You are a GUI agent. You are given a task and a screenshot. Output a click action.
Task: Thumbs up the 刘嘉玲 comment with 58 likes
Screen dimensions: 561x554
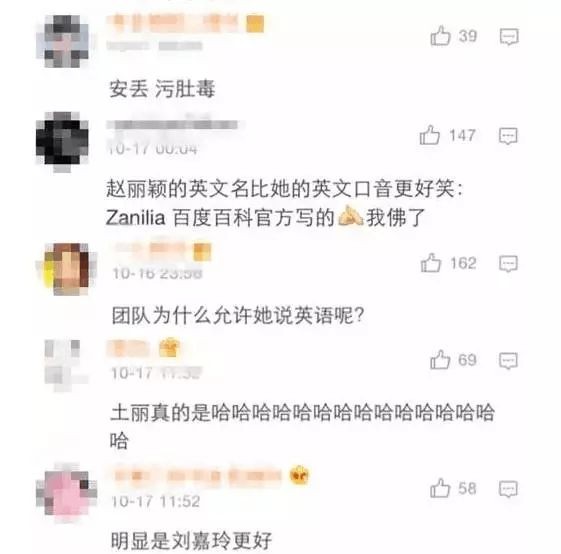pos(440,488)
